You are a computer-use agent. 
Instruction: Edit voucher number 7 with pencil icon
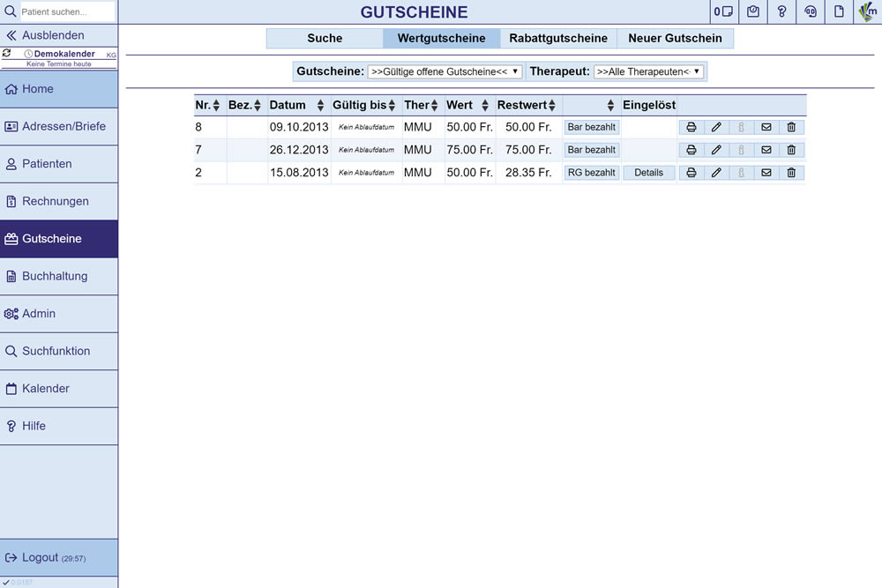click(716, 150)
